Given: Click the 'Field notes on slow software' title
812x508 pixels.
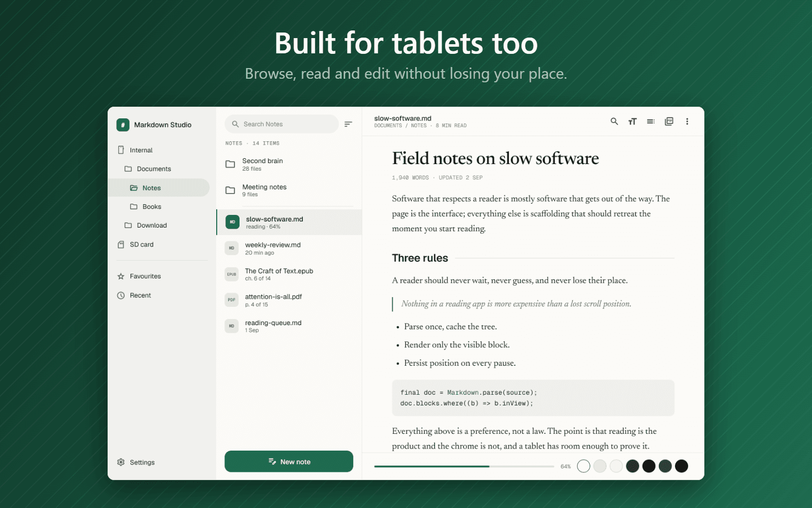Looking at the screenshot, I should (x=495, y=158).
